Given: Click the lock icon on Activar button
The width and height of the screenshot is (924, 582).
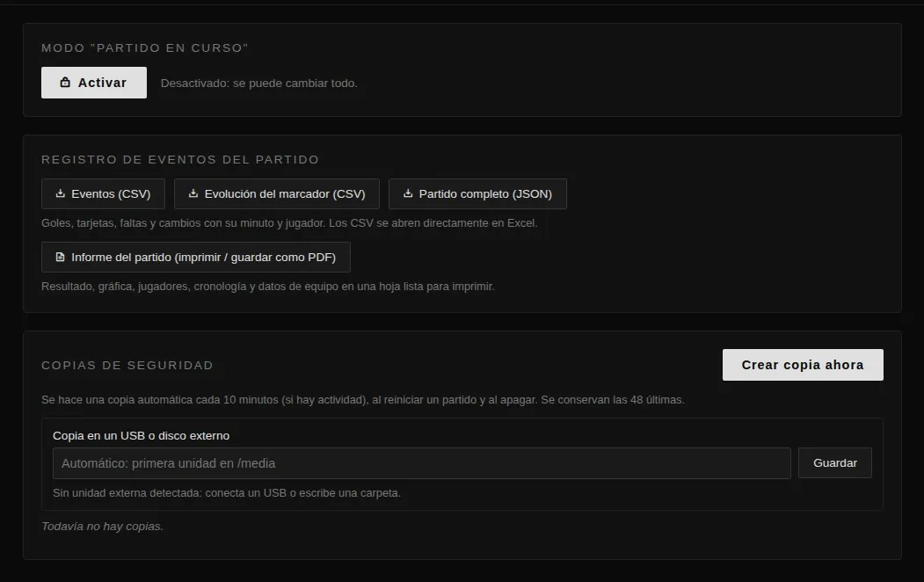Looking at the screenshot, I should [65, 83].
